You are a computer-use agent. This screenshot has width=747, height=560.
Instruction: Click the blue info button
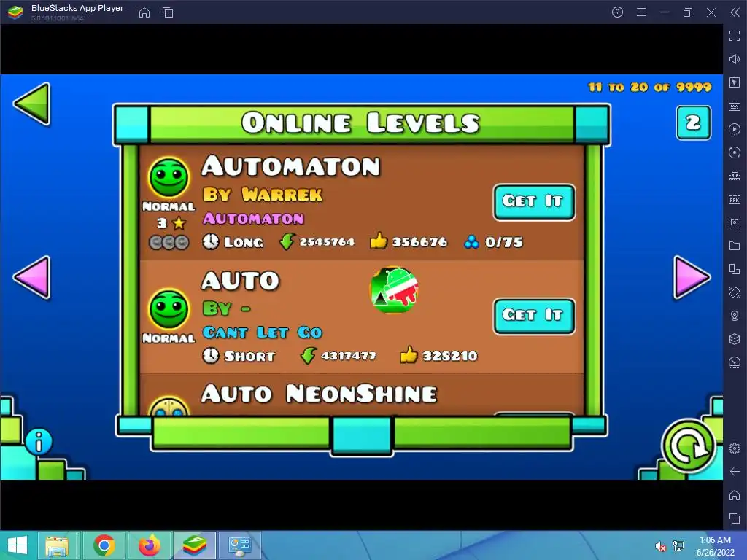click(39, 441)
